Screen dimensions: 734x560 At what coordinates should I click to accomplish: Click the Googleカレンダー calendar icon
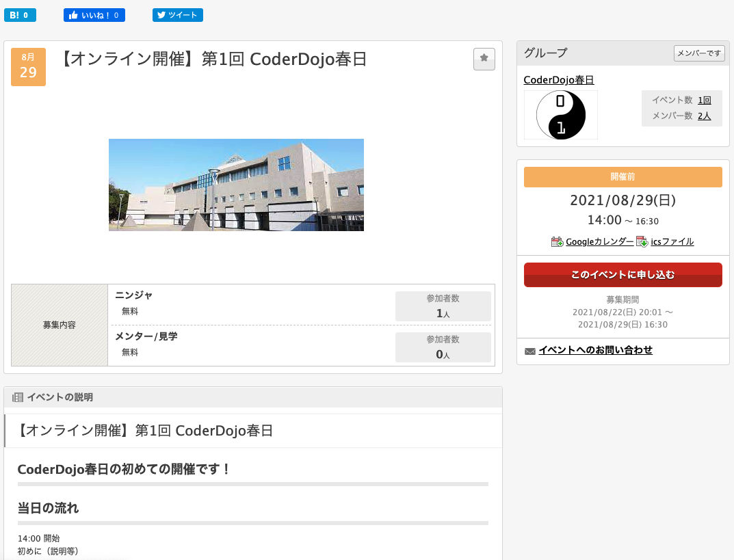point(557,242)
